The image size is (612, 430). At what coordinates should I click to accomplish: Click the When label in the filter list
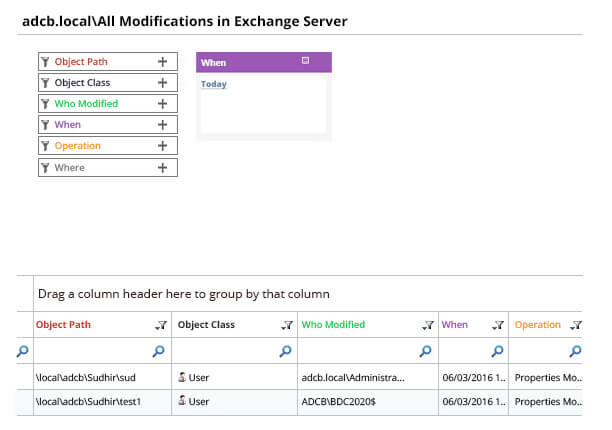[68, 125]
